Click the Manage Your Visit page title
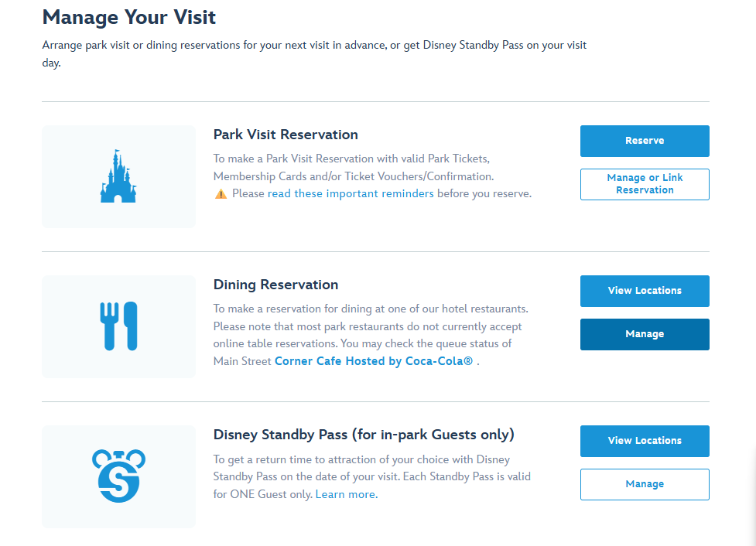Screen dimensions: 756x546 pyautogui.click(x=129, y=16)
